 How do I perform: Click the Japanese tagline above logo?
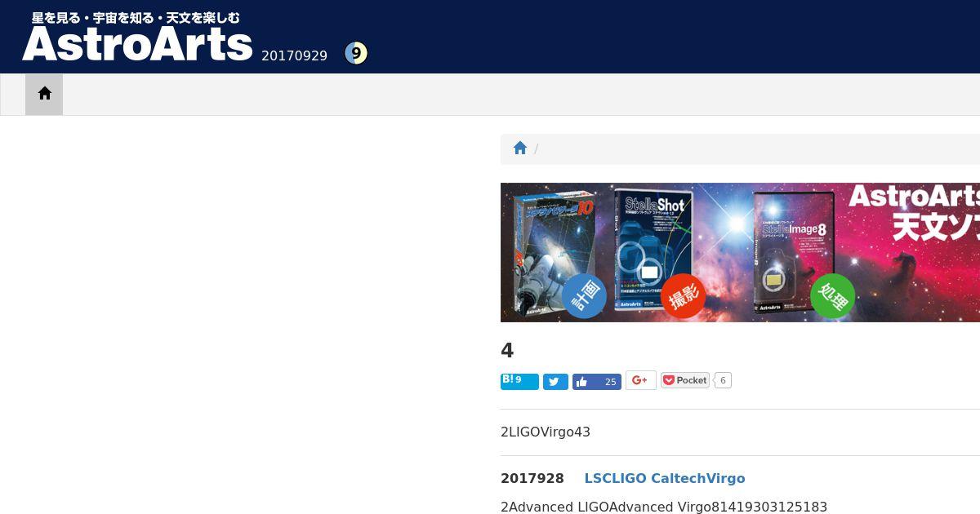click(136, 17)
